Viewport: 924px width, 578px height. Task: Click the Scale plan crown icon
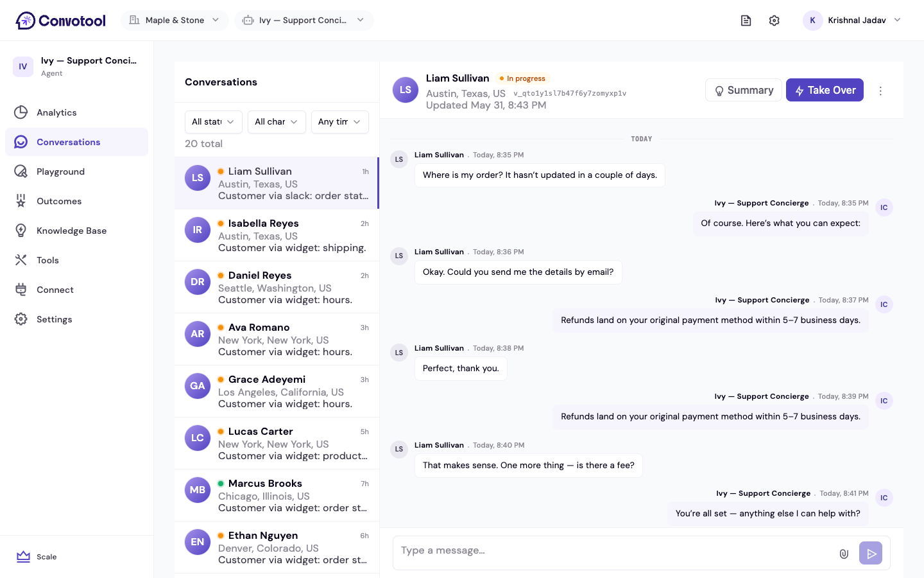pyautogui.click(x=24, y=557)
